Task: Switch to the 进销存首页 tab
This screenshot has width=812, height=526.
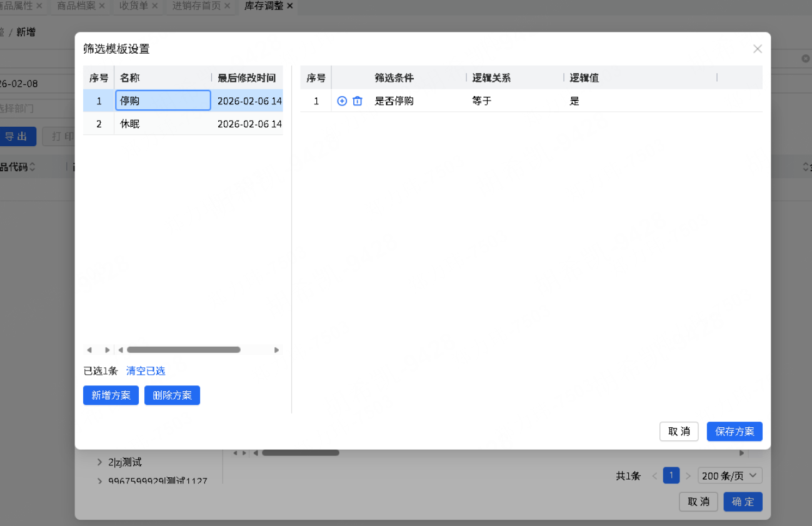Action: click(x=196, y=6)
